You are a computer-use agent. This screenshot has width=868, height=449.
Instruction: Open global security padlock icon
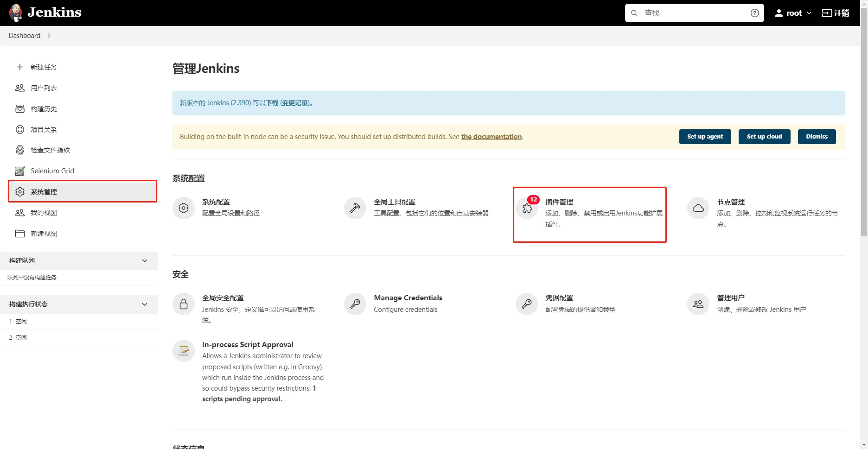coord(184,304)
